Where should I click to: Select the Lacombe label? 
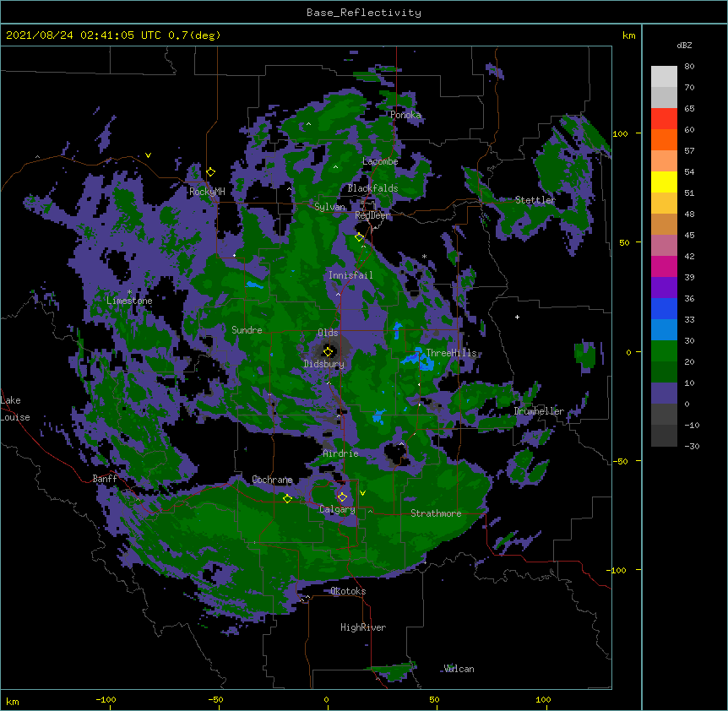(x=380, y=161)
